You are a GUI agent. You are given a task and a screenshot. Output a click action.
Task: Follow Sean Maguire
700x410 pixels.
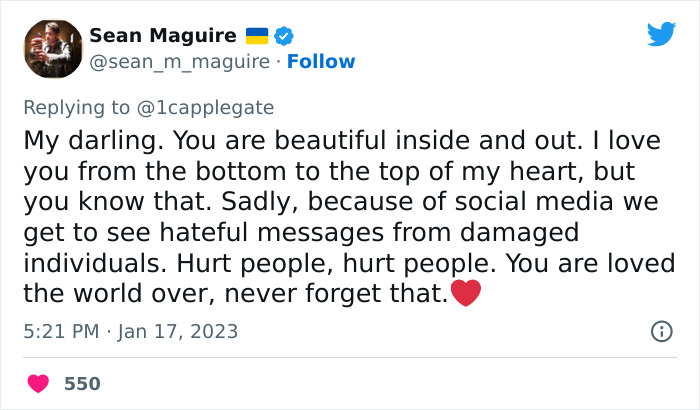pyautogui.click(x=321, y=62)
